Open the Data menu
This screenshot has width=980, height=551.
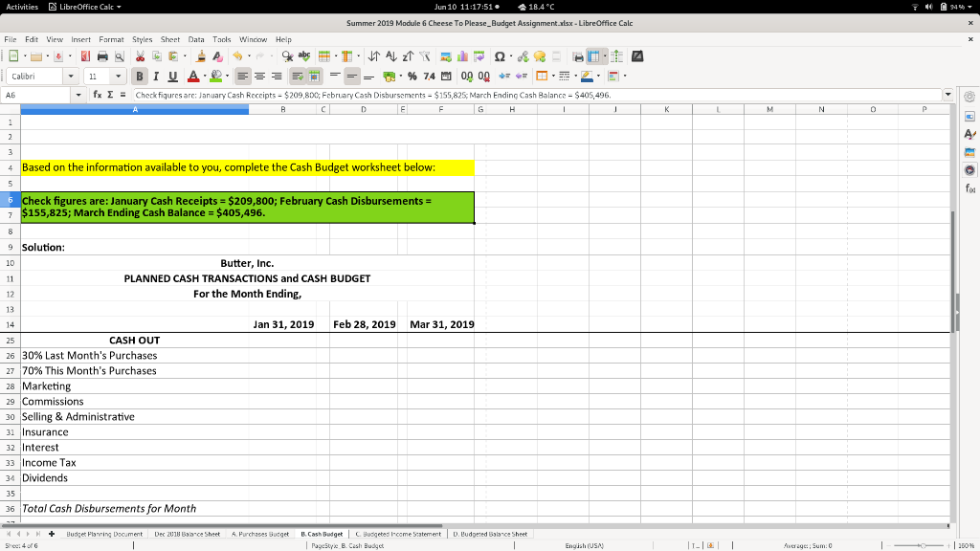point(194,41)
